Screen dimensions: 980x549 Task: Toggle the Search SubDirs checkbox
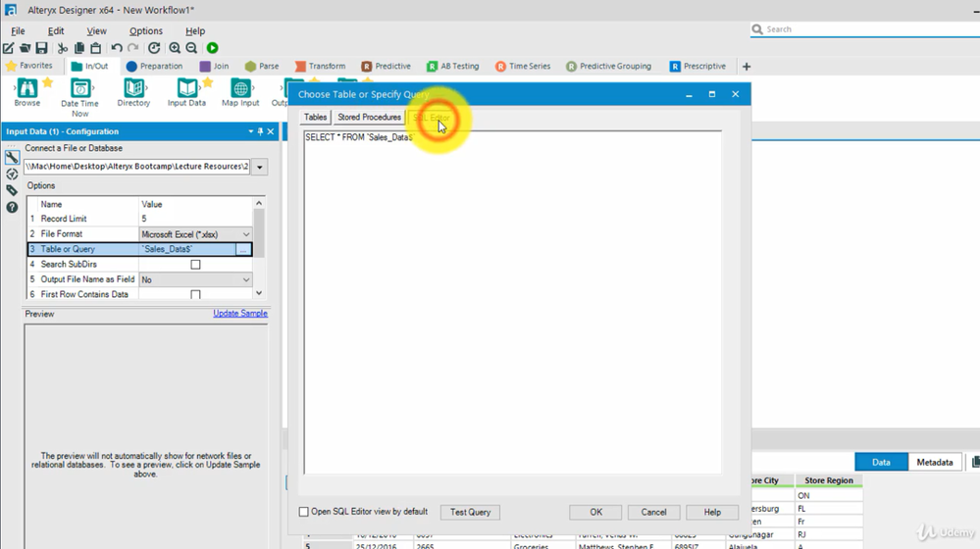195,265
